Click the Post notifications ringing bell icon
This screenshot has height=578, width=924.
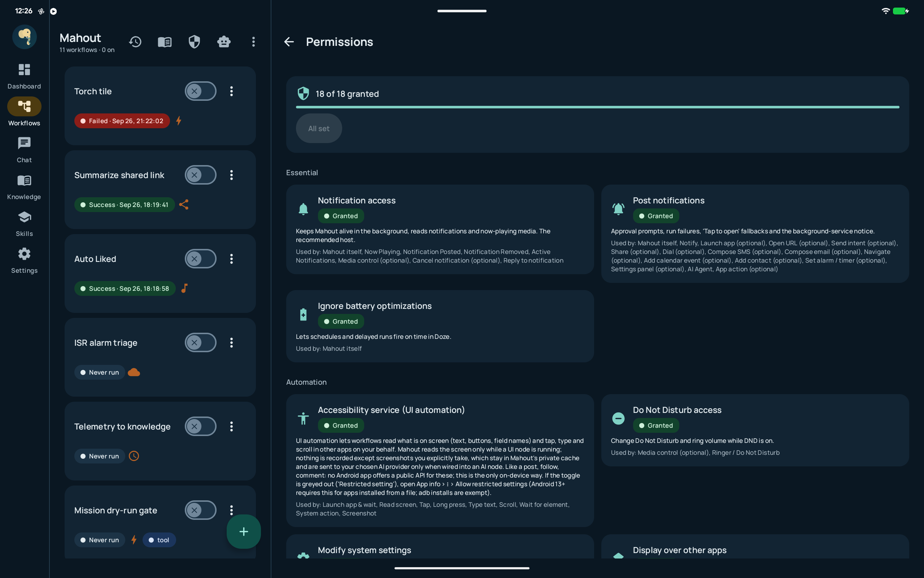618,209
